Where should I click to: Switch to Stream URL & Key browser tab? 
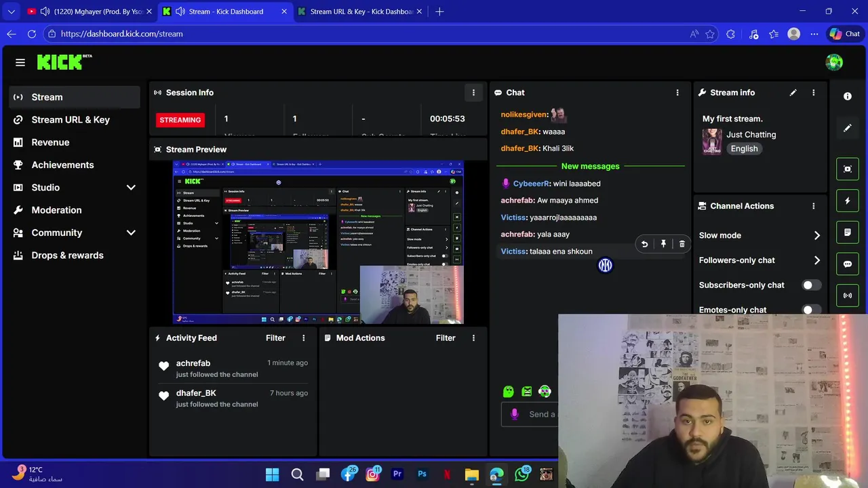click(x=361, y=12)
